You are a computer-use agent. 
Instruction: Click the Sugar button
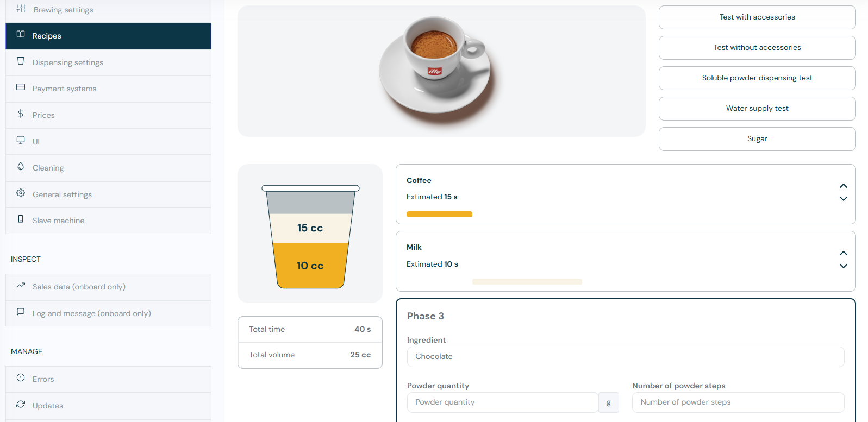pos(757,139)
